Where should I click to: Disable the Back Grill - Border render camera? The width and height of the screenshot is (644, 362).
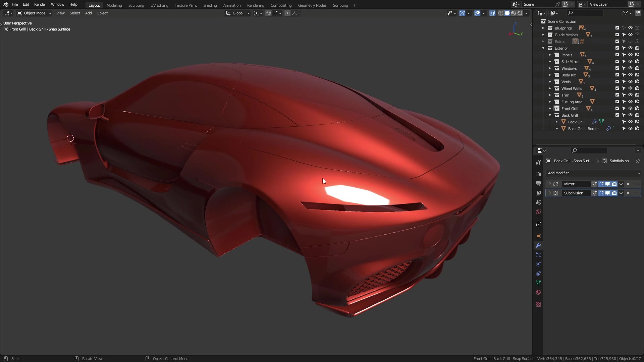pos(637,129)
